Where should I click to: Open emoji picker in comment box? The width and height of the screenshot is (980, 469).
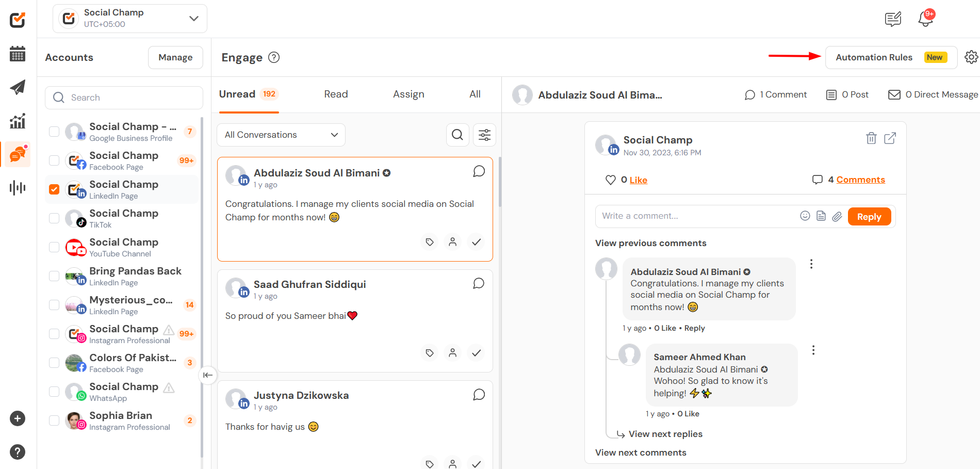805,216
